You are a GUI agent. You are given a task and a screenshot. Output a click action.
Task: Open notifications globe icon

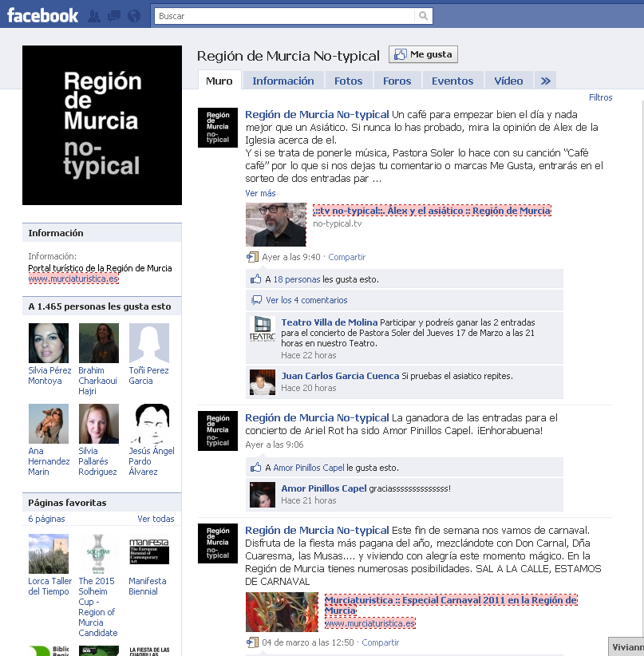click(133, 16)
